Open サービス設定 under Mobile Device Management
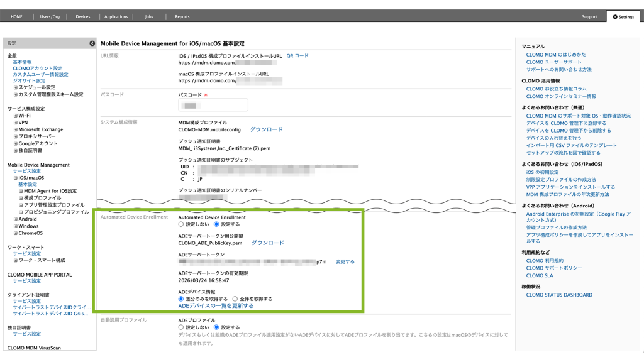Image resolution: width=644 pixels, height=362 pixels. pos(26,171)
